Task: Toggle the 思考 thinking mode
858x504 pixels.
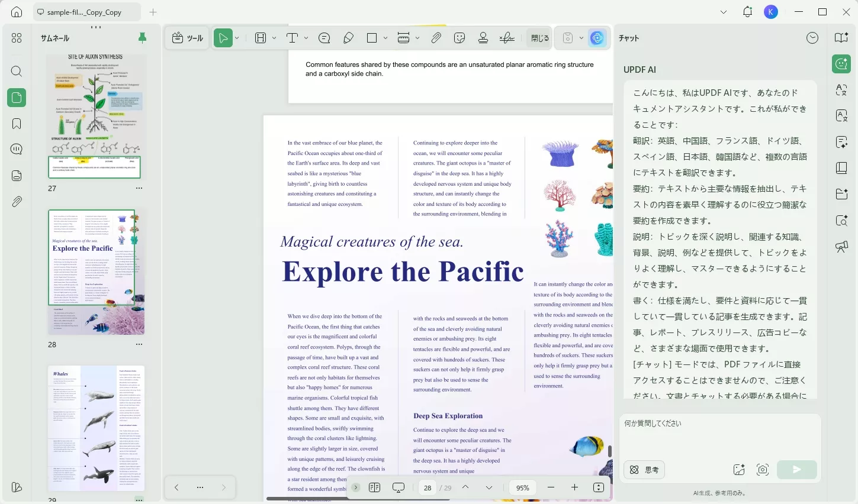Action: point(645,470)
